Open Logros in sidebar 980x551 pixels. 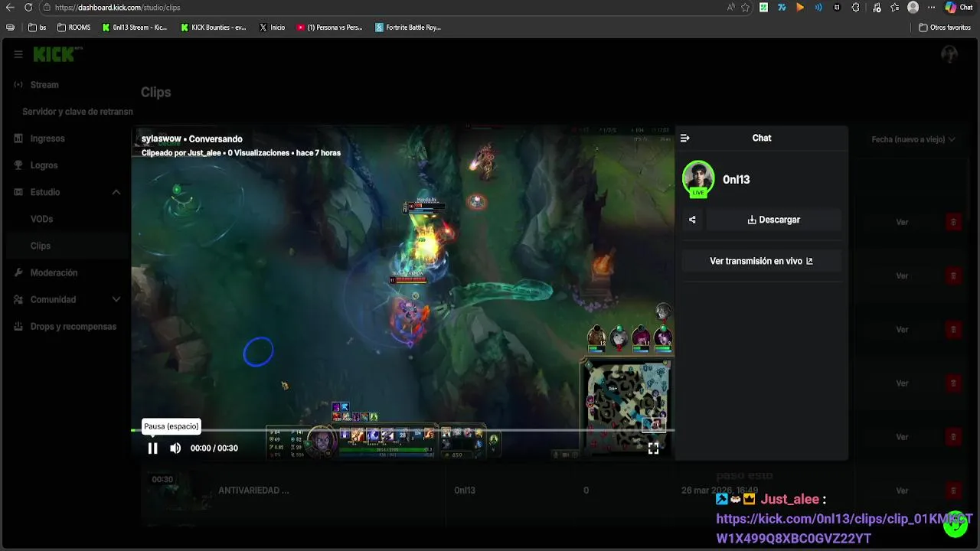[44, 165]
